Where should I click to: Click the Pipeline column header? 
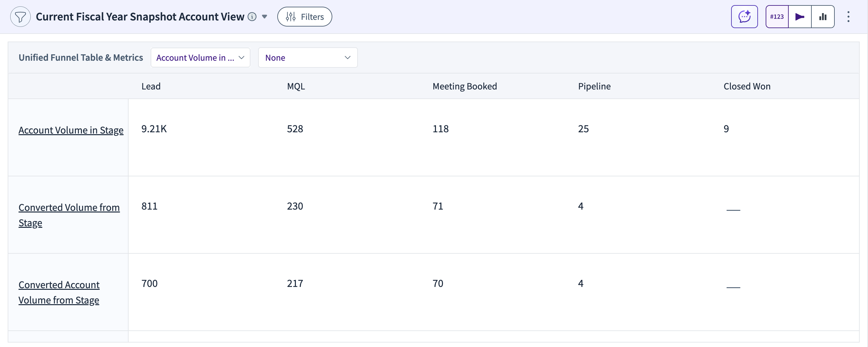(594, 86)
